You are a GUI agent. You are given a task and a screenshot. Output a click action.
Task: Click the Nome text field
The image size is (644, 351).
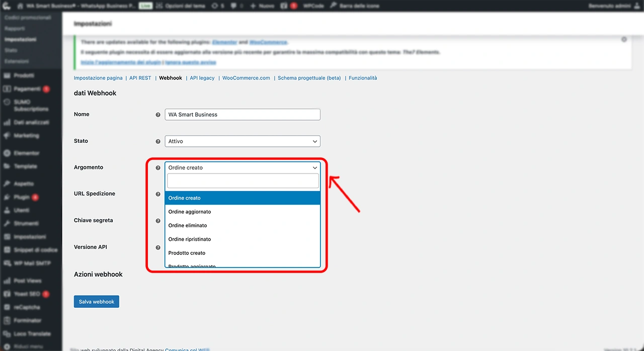tap(243, 115)
